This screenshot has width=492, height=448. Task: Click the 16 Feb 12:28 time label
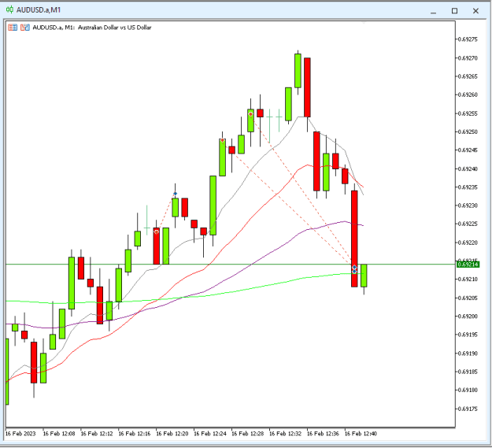[247, 434]
